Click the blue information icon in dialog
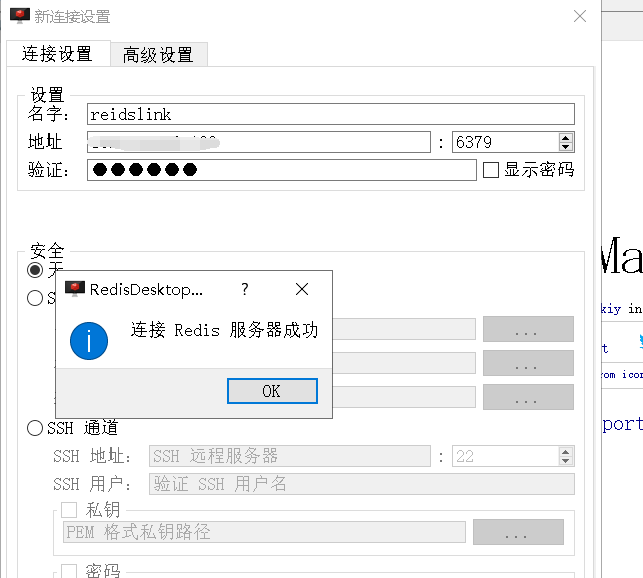This screenshot has height=578, width=643. click(89, 341)
